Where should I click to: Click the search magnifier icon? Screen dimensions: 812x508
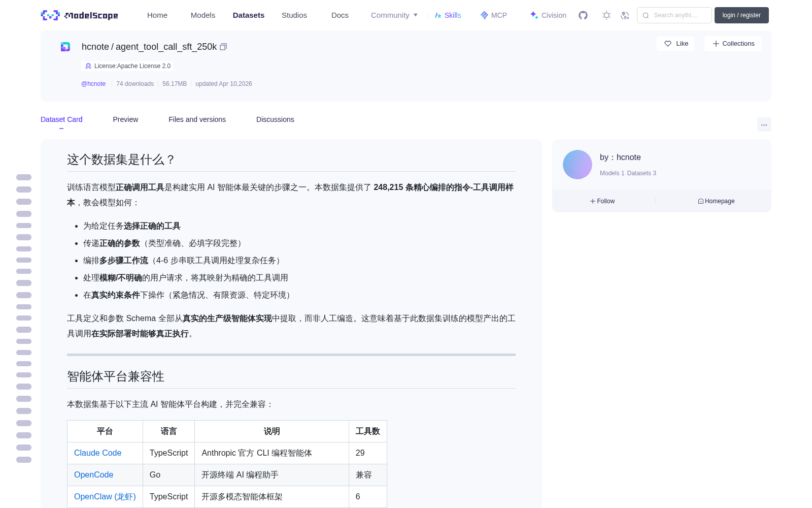coord(646,15)
